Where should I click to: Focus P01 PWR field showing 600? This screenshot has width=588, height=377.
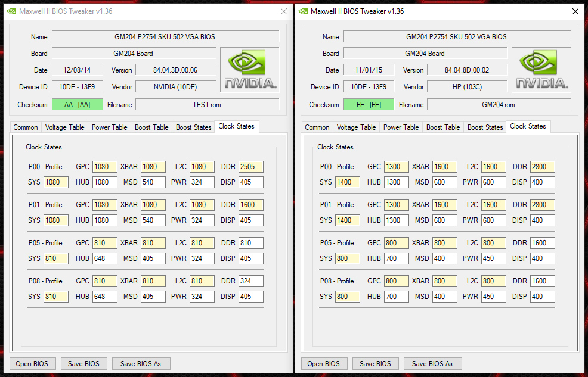click(x=494, y=220)
